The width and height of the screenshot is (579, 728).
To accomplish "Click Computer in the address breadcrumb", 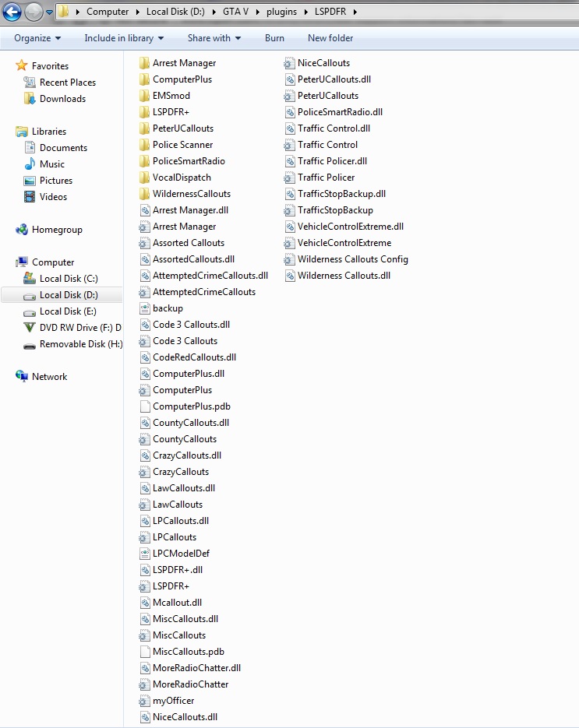I will click(108, 12).
